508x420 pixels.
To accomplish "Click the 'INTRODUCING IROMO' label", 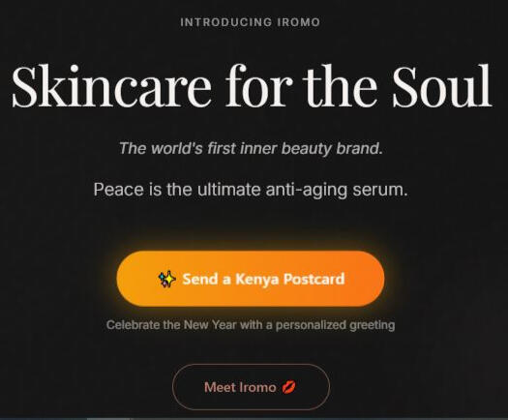I will coord(250,22).
